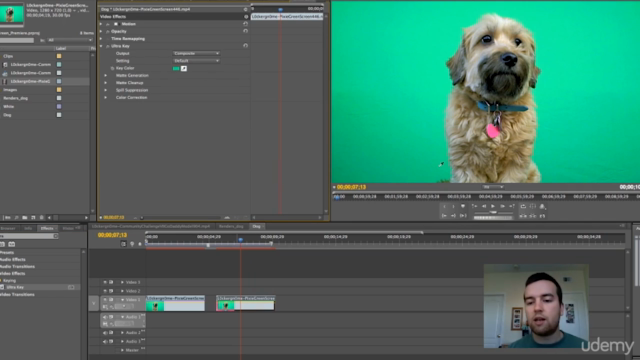
Task: Open the Audio Effects folder
Action: pos(13,260)
